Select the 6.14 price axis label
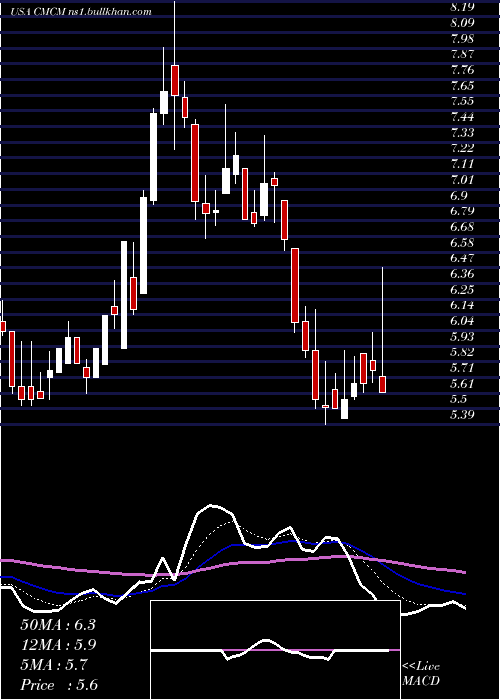 [462, 305]
